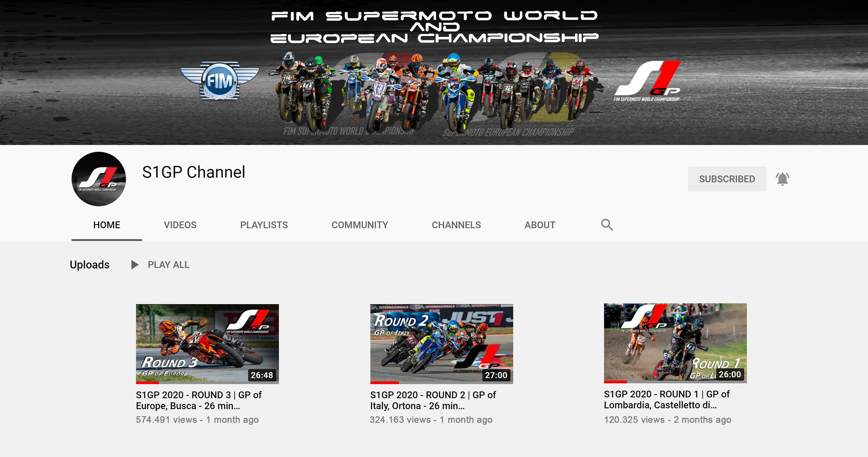The height and width of the screenshot is (457, 868).
Task: Click the 26:00 duration badge
Action: coord(730,375)
